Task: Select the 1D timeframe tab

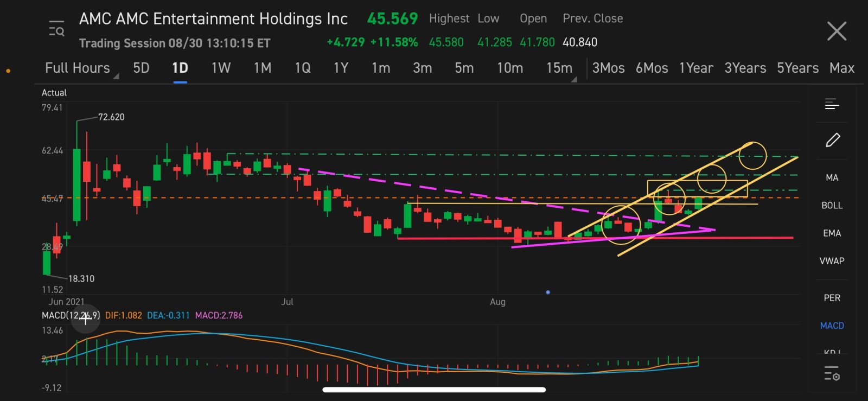Action: point(180,68)
